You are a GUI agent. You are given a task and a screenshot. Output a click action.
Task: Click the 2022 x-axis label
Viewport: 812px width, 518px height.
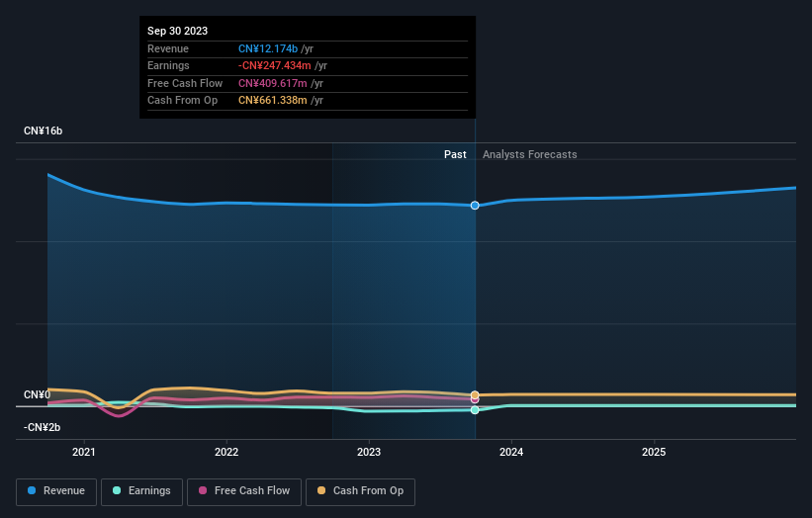pos(226,452)
